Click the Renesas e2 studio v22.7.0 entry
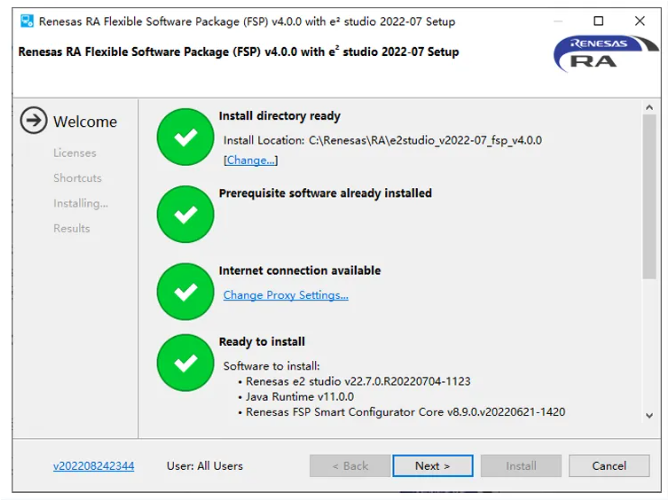The image size is (668, 500). [x=358, y=381]
